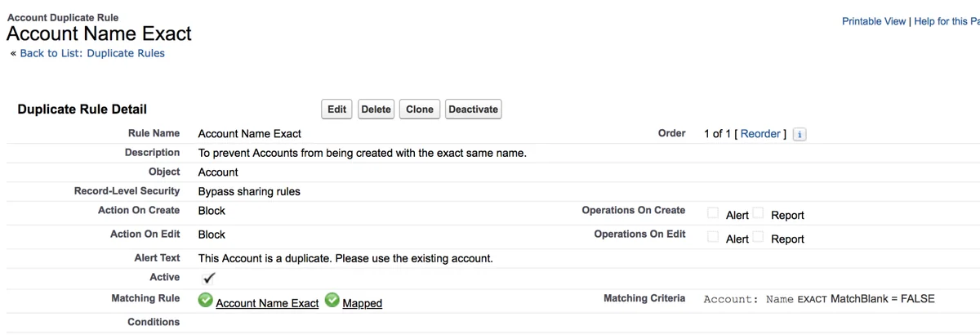
Task: Click the Matching Criteria value text
Action: coord(819,299)
